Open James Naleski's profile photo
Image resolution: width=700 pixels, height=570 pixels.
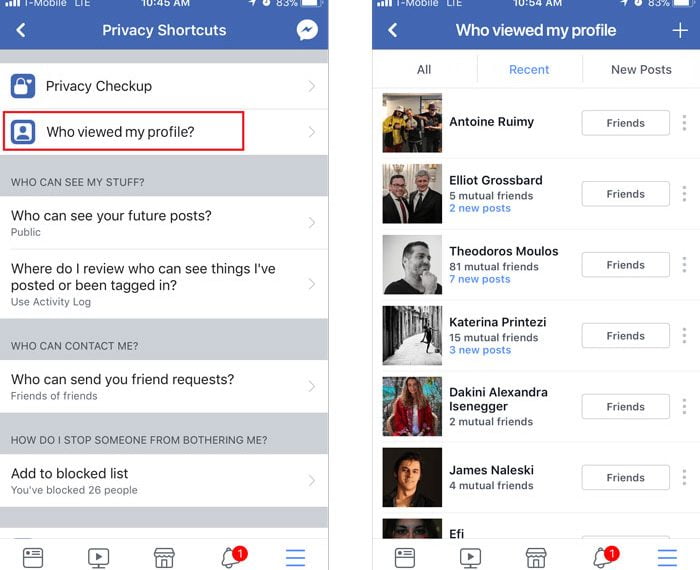pos(412,478)
